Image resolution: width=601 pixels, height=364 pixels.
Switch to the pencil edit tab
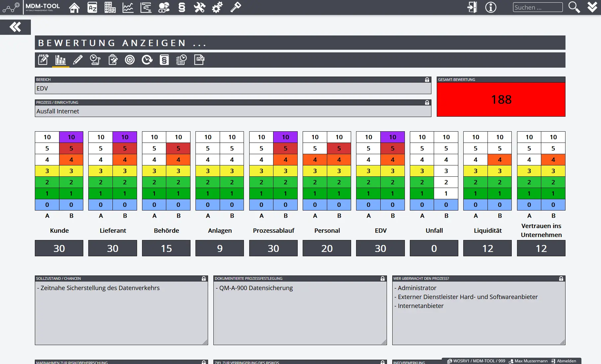tap(78, 60)
